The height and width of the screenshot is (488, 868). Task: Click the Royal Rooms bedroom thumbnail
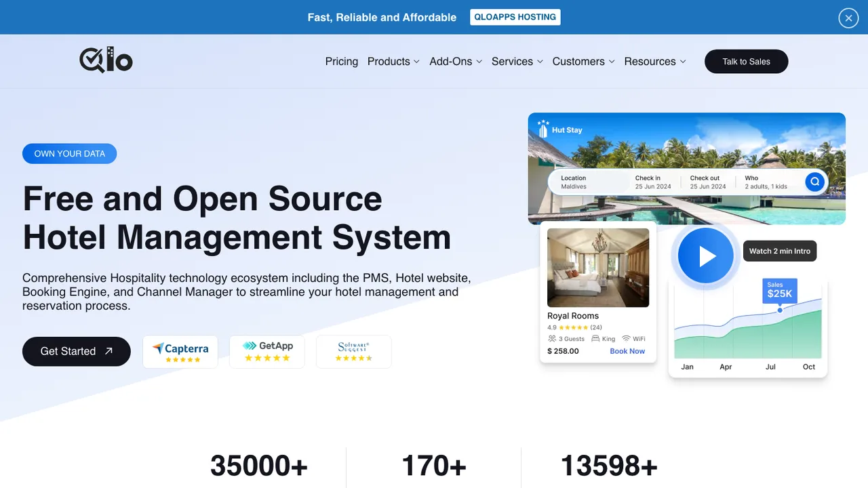pyautogui.click(x=598, y=268)
